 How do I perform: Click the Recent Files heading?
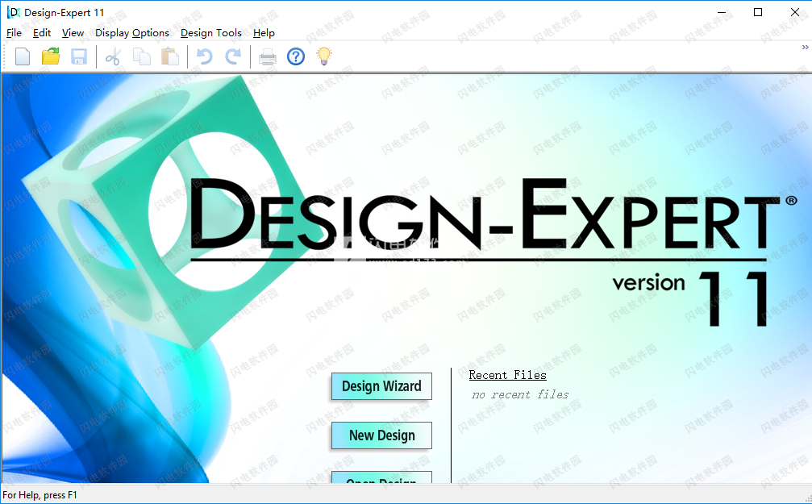pos(507,375)
